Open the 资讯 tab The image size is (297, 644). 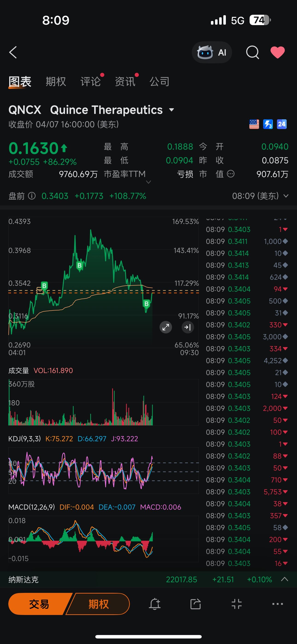tap(125, 82)
